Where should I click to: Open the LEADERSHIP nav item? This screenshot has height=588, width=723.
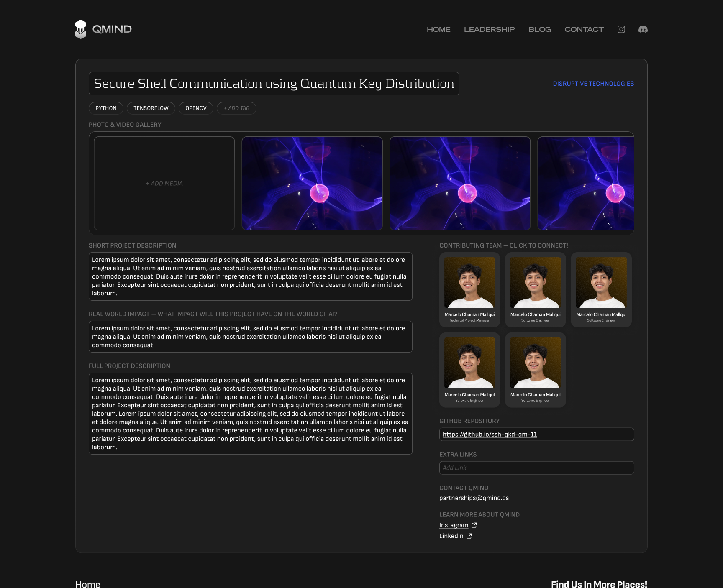point(489,29)
